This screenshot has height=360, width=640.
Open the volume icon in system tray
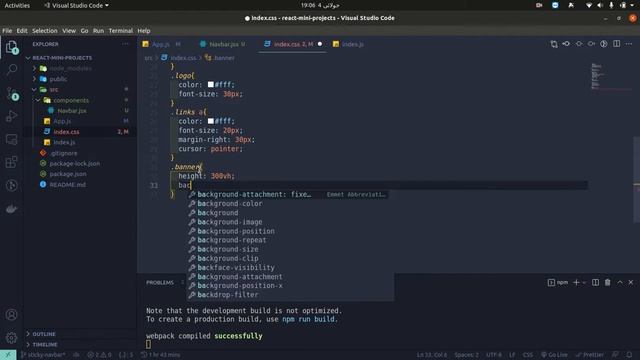pos(600,5)
